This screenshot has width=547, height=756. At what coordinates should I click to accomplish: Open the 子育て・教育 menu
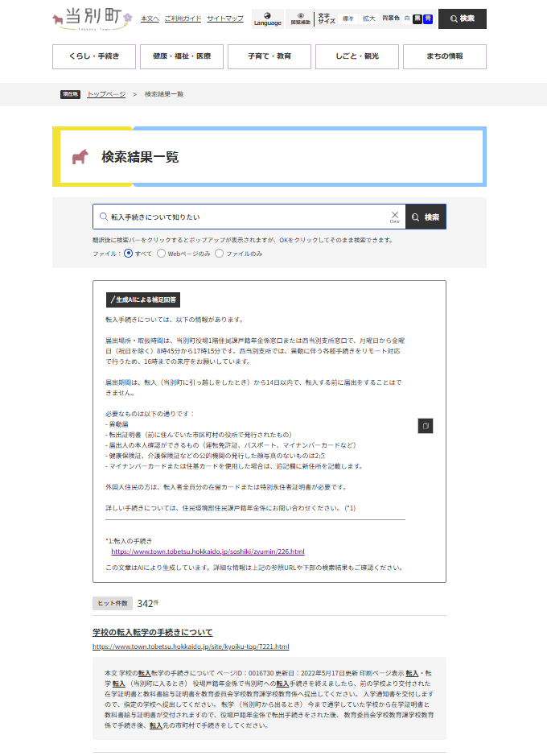[x=269, y=56]
